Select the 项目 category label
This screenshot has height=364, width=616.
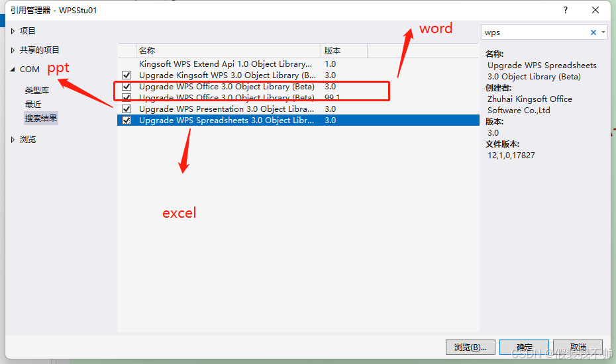(28, 31)
